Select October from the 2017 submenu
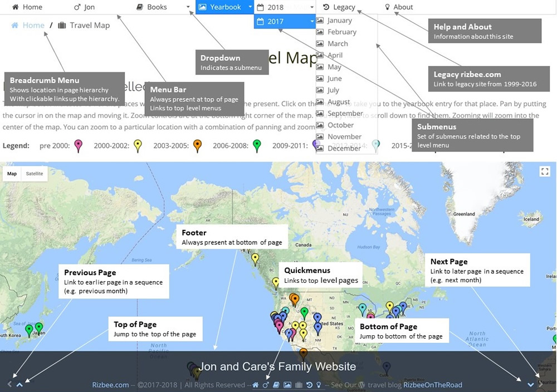This screenshot has height=392, width=557. coord(335,125)
